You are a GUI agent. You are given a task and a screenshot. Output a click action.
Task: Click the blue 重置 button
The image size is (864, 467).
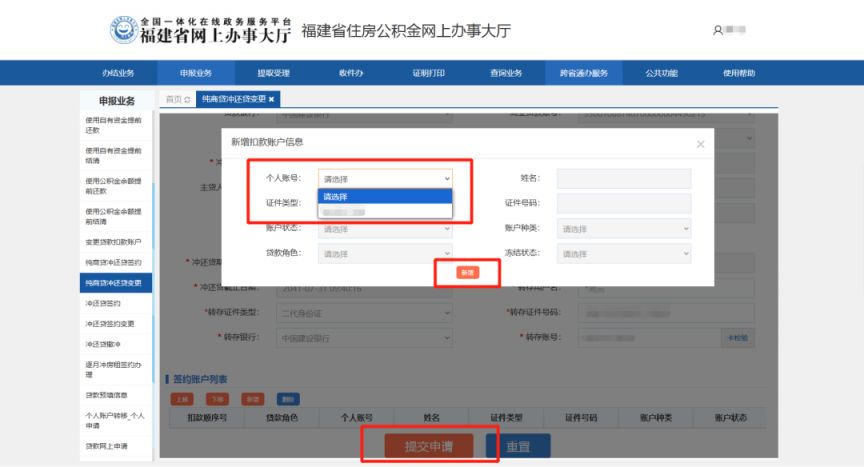518,446
